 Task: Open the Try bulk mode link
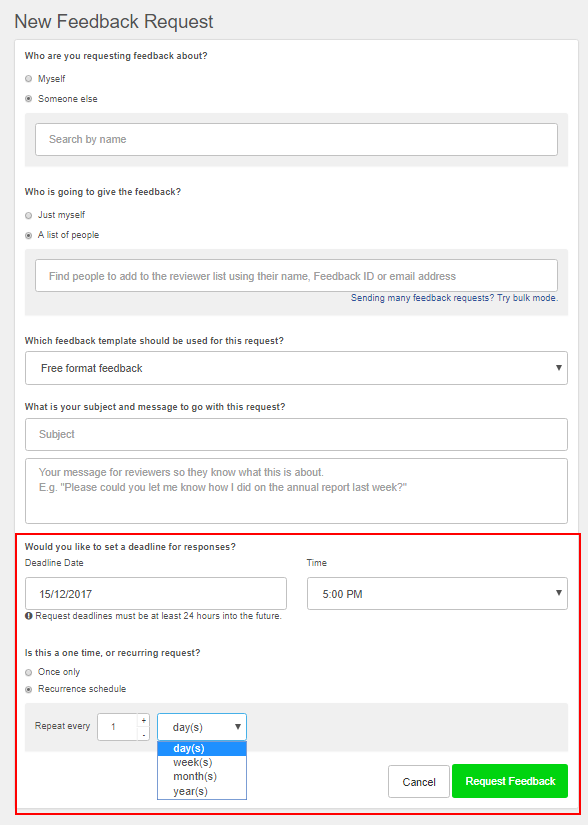pos(528,298)
